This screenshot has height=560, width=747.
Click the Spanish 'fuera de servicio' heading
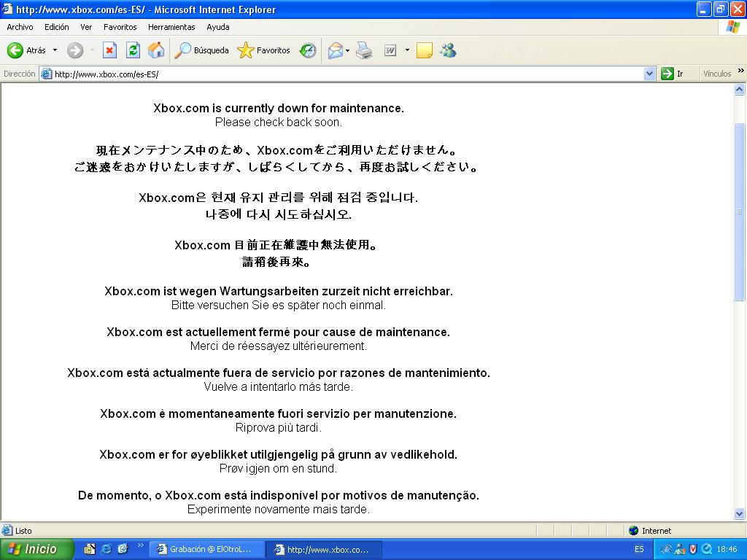(x=278, y=373)
